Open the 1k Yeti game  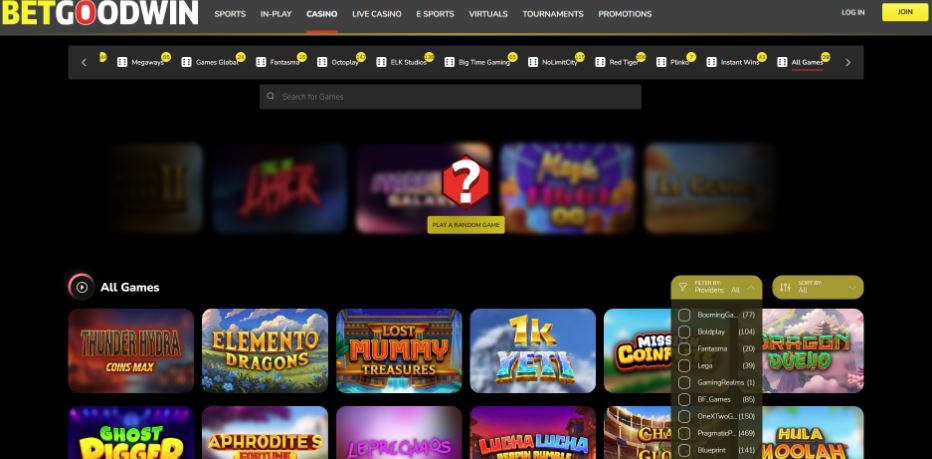533,351
